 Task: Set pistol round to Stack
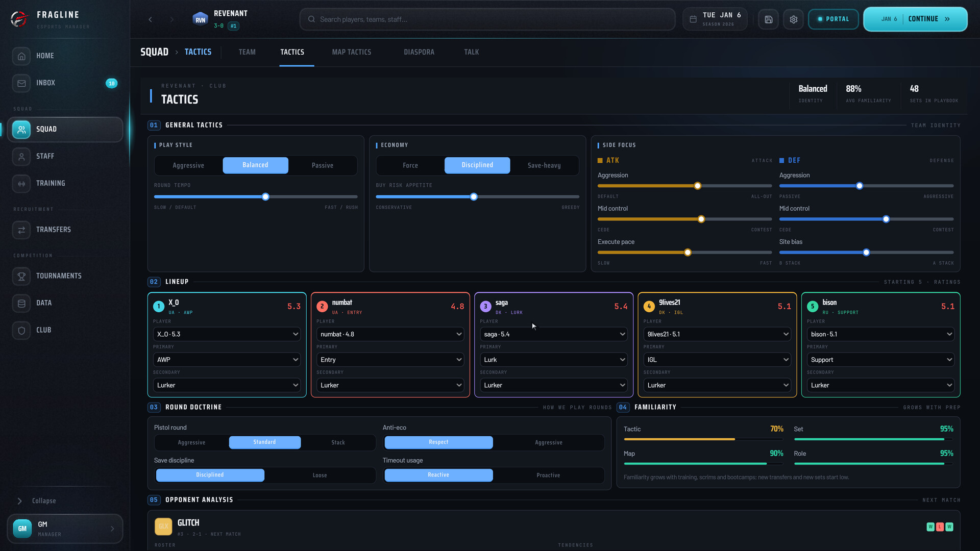click(x=338, y=442)
